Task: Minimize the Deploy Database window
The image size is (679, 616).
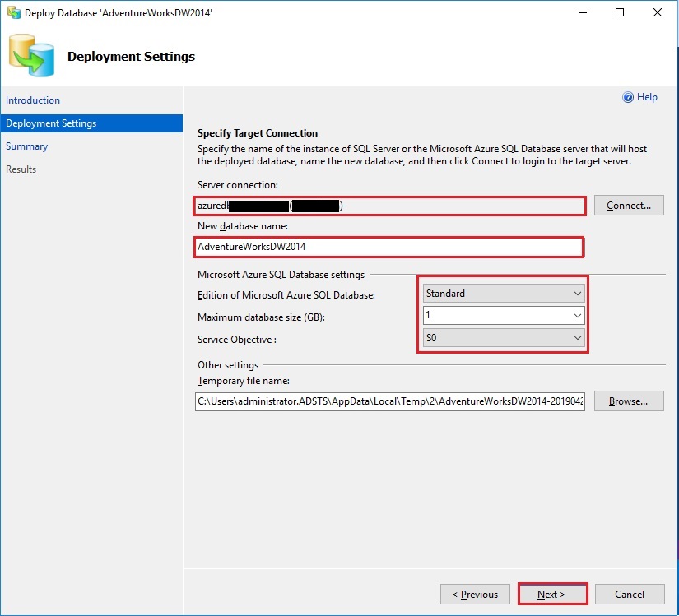Action: (x=583, y=12)
